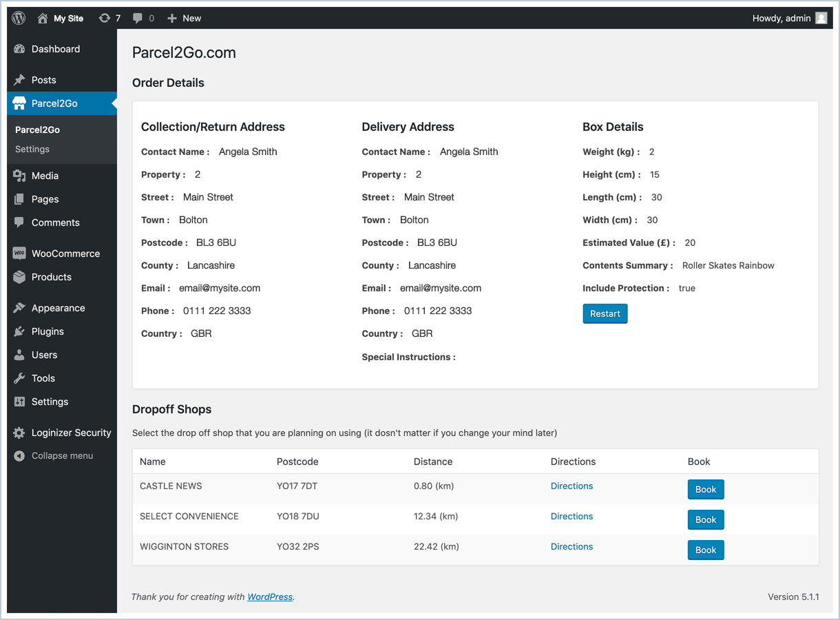Viewport: 840px width, 620px height.
Task: Book the WIGGINTON STORES dropoff shop
Action: (706, 550)
